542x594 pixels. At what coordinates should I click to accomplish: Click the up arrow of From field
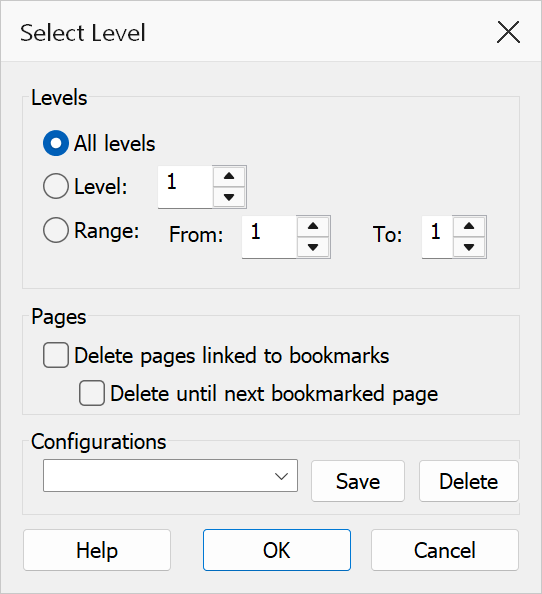(x=313, y=227)
